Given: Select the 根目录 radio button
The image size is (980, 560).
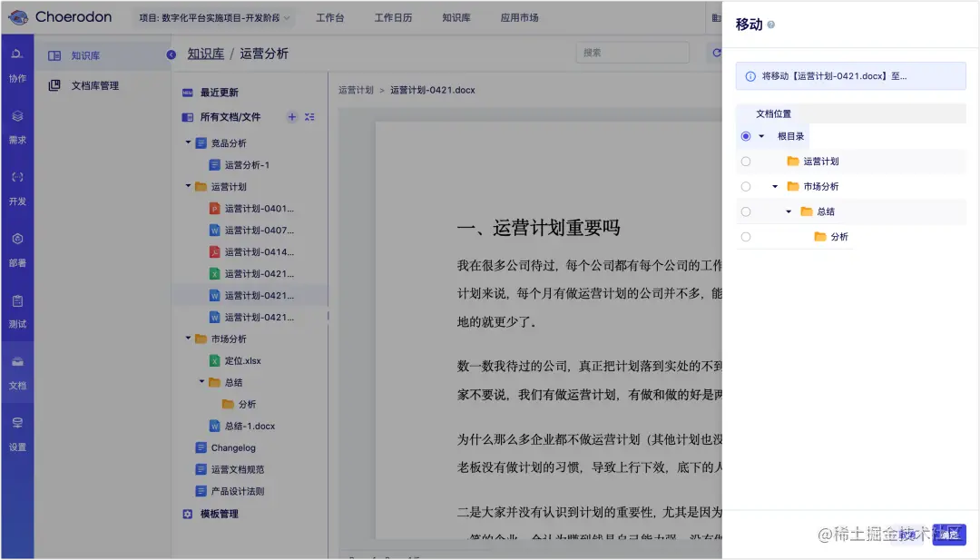Looking at the screenshot, I should pos(746,136).
